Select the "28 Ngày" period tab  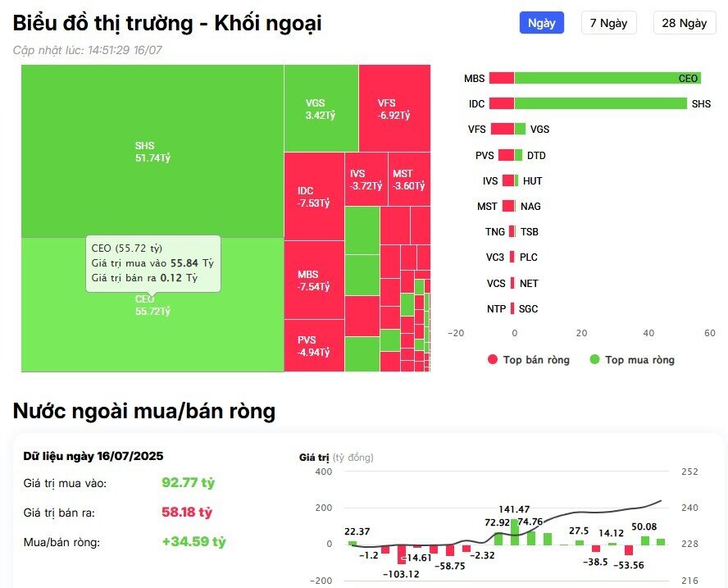click(682, 23)
